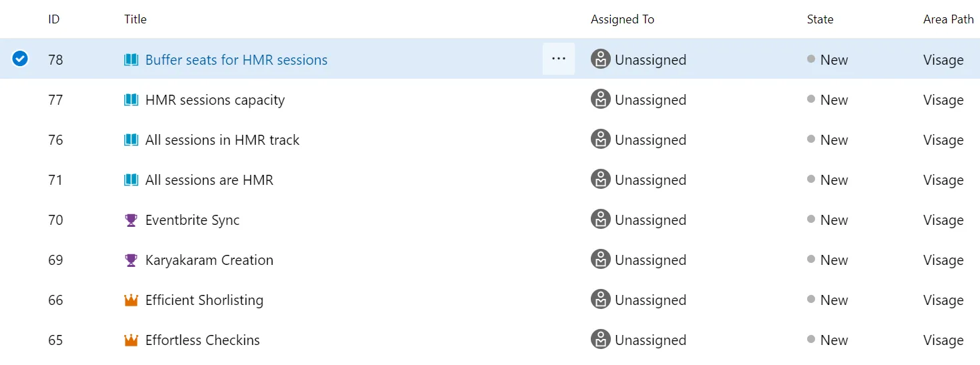Open the ellipsis actions menu for item 78
Screen dimensions: 980x365
(x=559, y=59)
